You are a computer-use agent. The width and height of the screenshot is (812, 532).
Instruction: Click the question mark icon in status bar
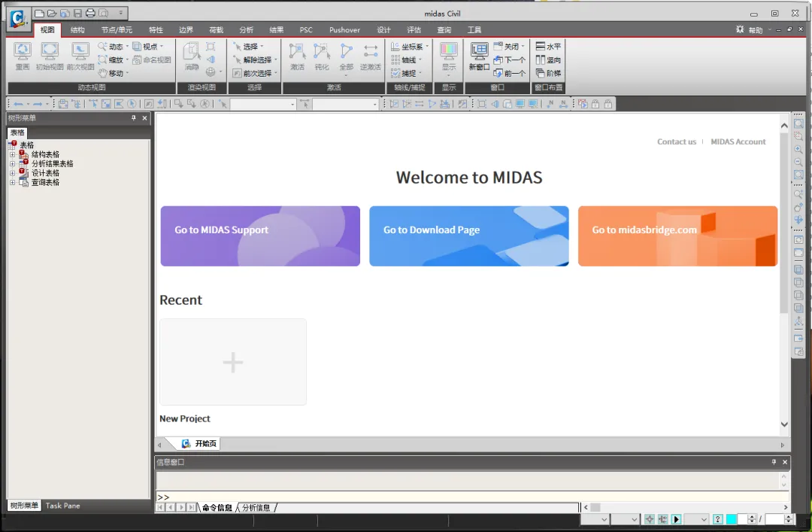coord(718,519)
